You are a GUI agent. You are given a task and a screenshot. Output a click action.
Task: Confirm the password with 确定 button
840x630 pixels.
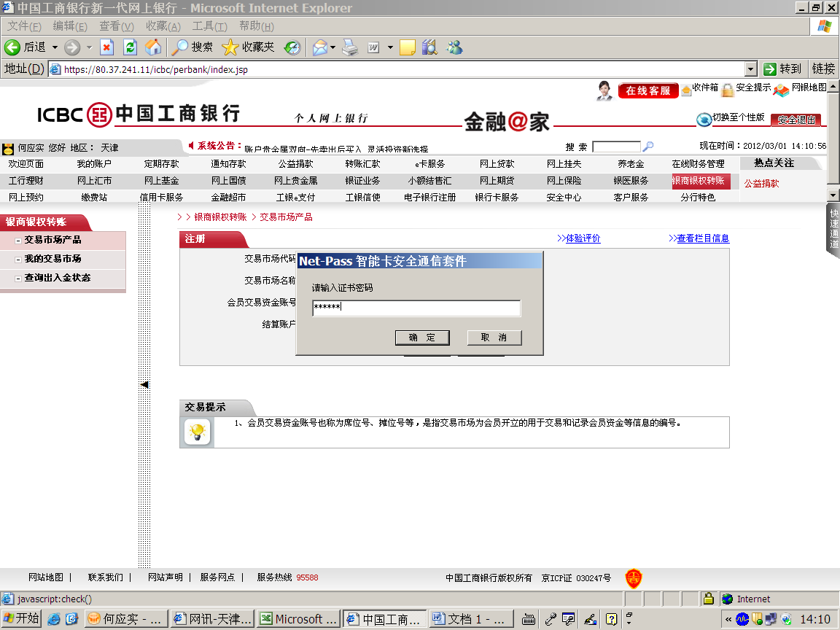pos(422,338)
